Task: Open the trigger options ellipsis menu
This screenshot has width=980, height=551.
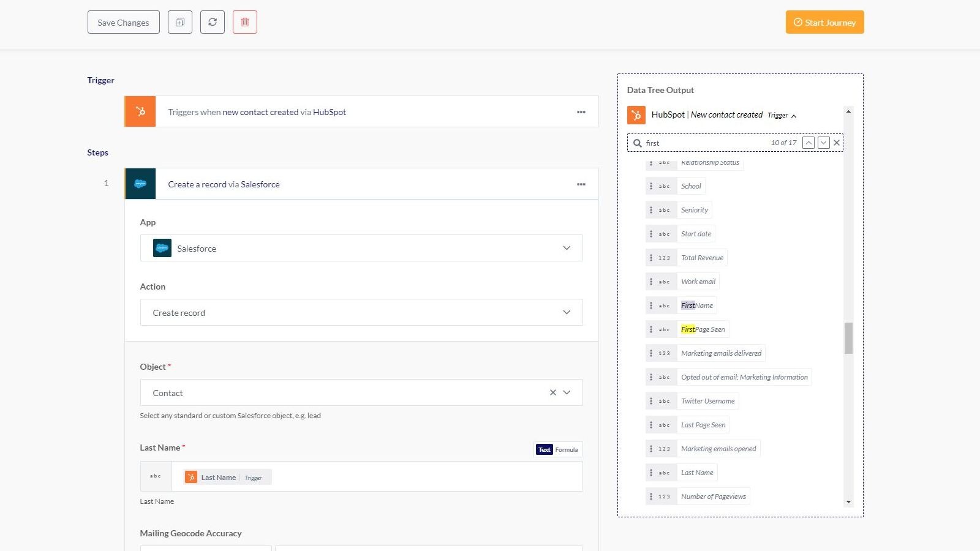Action: point(581,111)
